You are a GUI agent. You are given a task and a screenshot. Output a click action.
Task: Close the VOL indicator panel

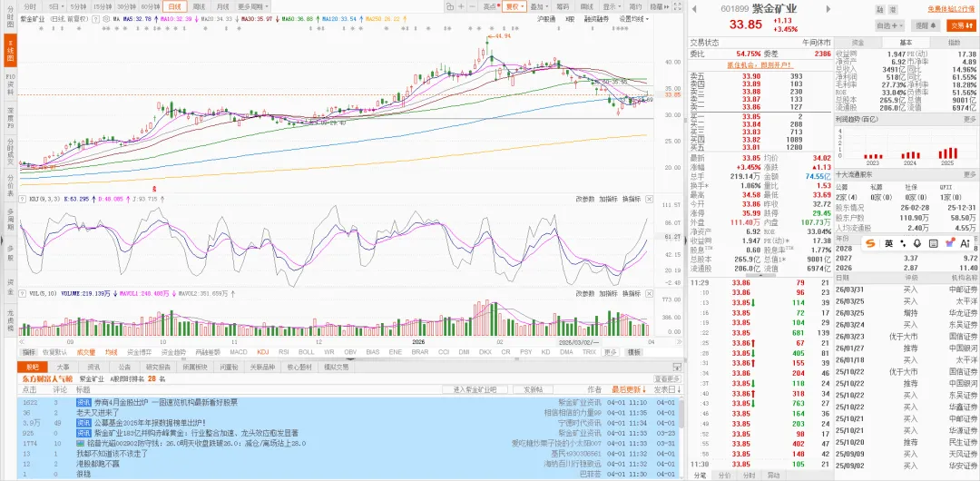(649, 293)
